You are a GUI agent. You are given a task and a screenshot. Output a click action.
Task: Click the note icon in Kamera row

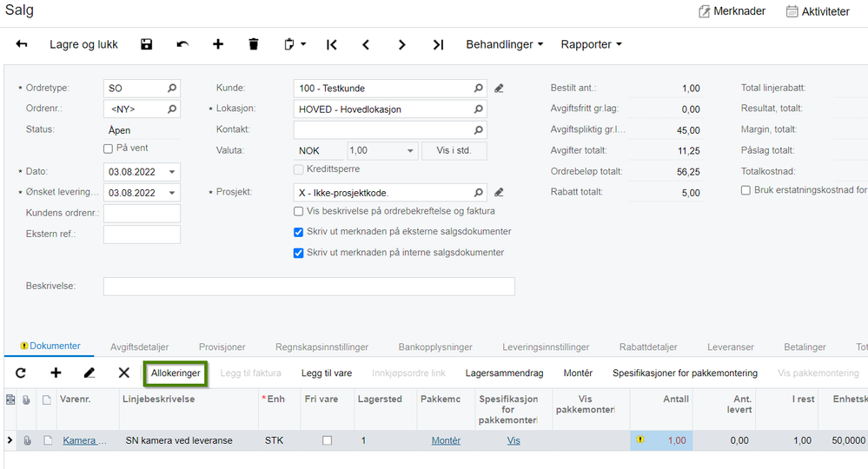pos(48,441)
